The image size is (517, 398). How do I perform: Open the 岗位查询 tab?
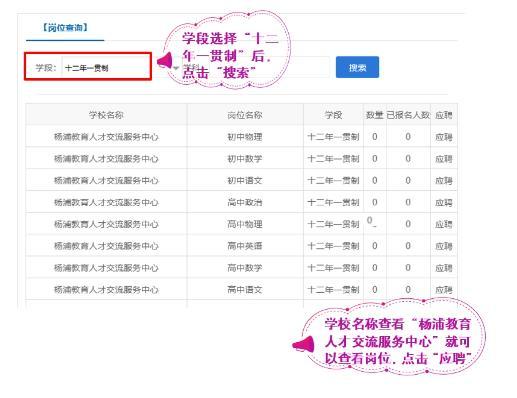pyautogui.click(x=65, y=28)
